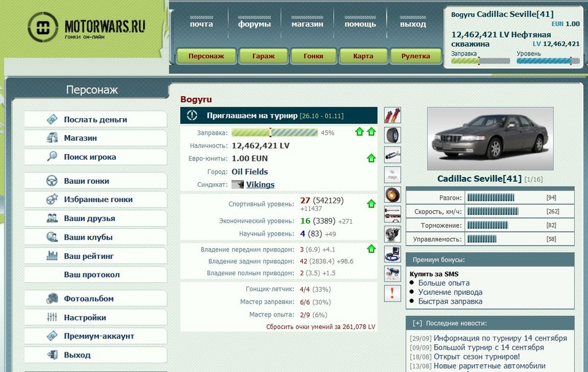Viewport: 588px width, 372px height.
Task: Click the tournament invitation clock icon
Action: 192,116
